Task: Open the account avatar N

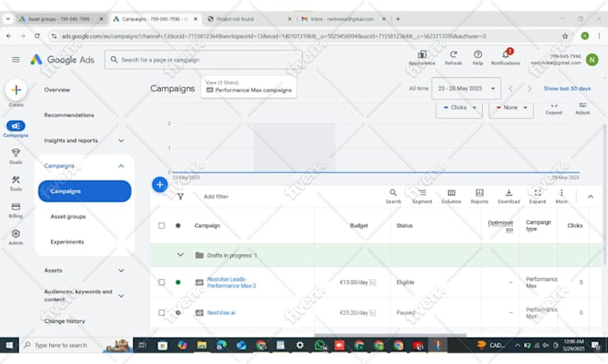Action: 592,60
